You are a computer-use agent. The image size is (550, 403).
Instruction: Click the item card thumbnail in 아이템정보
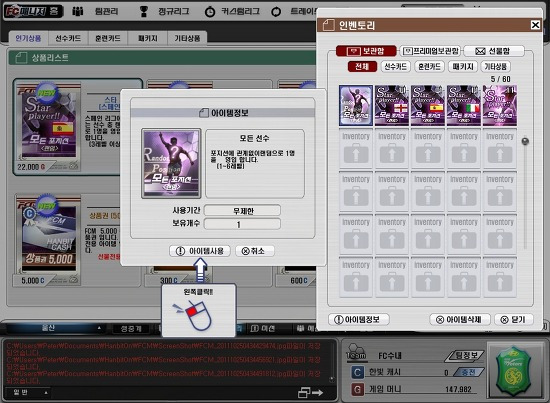(x=171, y=163)
